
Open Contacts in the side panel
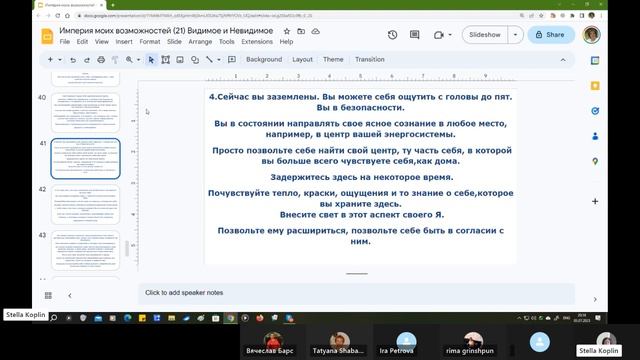[595, 136]
